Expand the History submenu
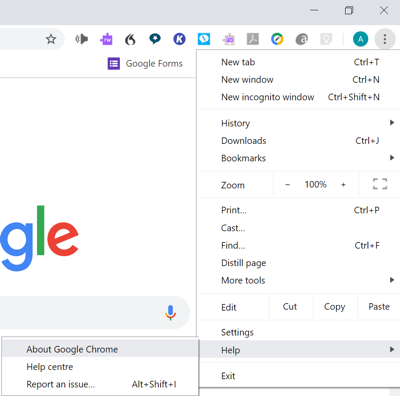 pyautogui.click(x=299, y=123)
